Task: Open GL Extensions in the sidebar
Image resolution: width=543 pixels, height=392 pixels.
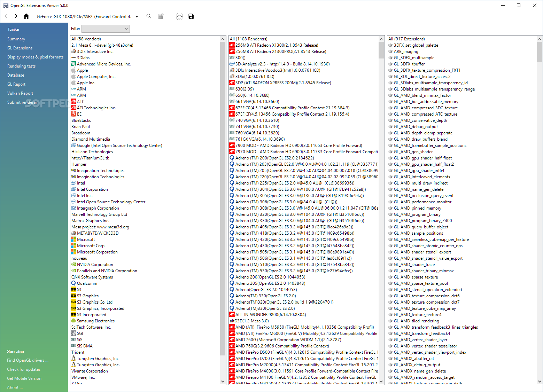Action: [20, 48]
